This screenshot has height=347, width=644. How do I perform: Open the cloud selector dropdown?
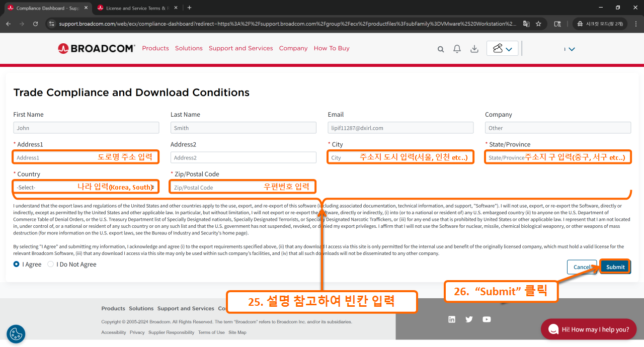coord(502,48)
